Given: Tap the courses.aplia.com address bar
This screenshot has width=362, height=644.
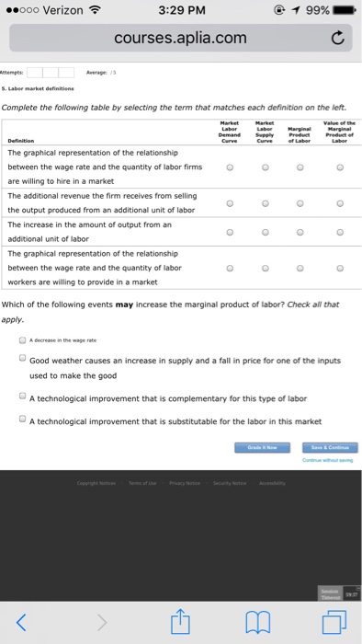Looking at the screenshot, I should click(181, 38).
